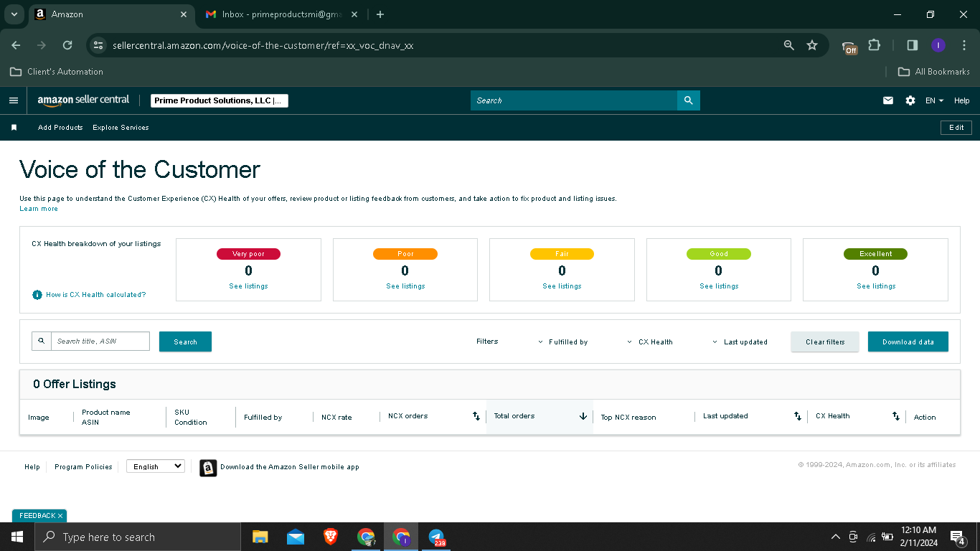
Task: Sort by CX Health column arrows
Action: tap(895, 416)
